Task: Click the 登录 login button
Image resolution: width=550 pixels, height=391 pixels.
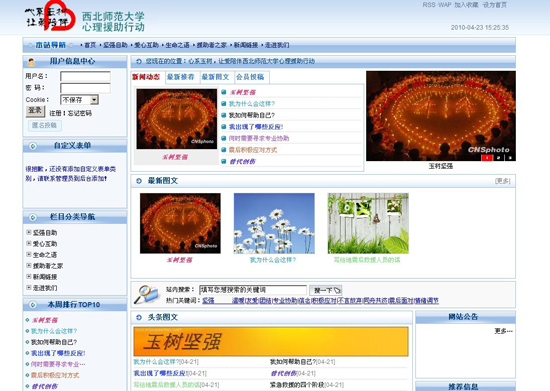Action: (x=35, y=111)
